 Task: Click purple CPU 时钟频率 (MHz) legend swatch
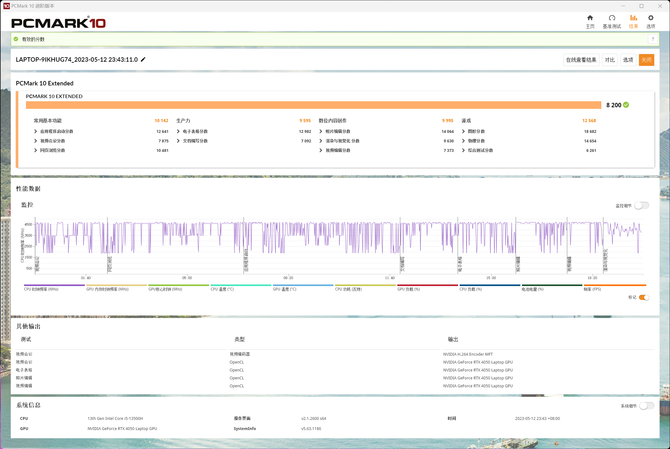[54, 285]
